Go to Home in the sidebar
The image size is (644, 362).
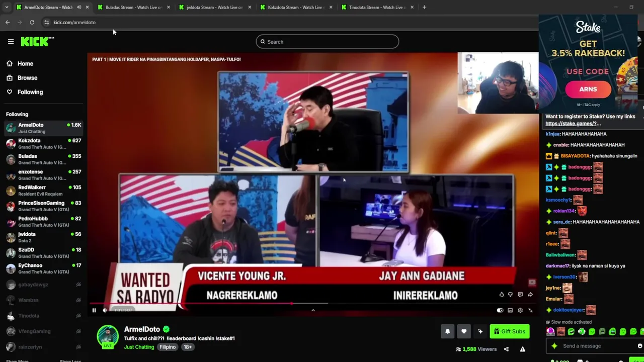point(20,64)
